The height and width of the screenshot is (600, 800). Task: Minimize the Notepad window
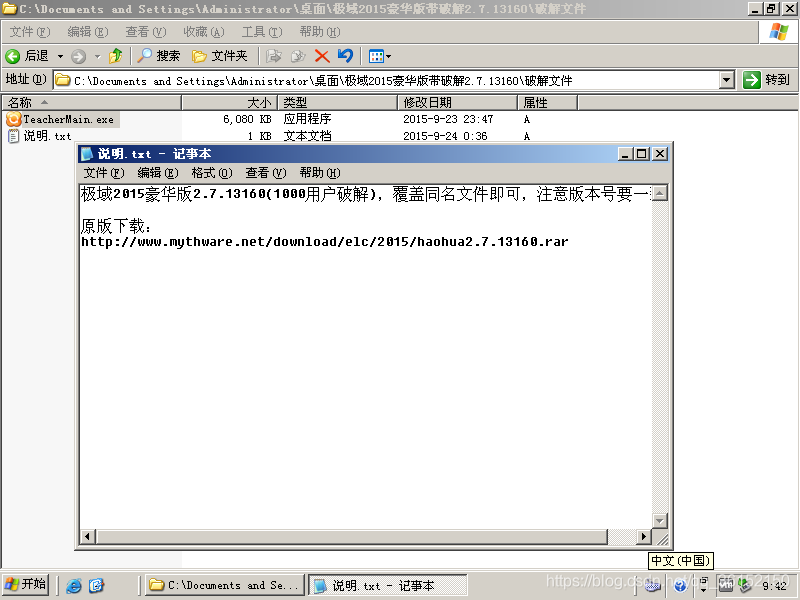tap(626, 154)
